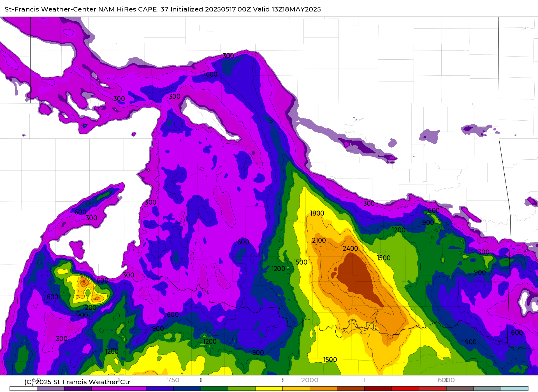Click the 1800 contour label on the map
The width and height of the screenshot is (538, 392).
point(317,213)
